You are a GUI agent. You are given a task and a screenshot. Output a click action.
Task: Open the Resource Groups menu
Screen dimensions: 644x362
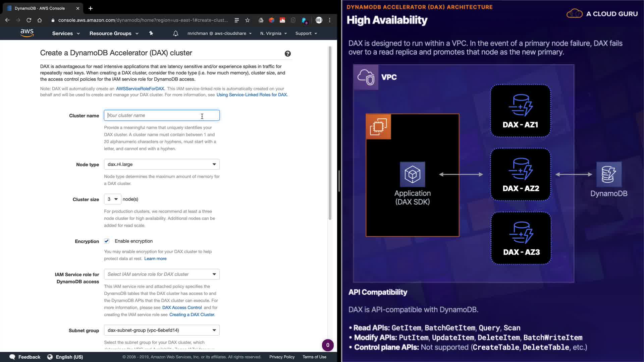[x=114, y=34]
